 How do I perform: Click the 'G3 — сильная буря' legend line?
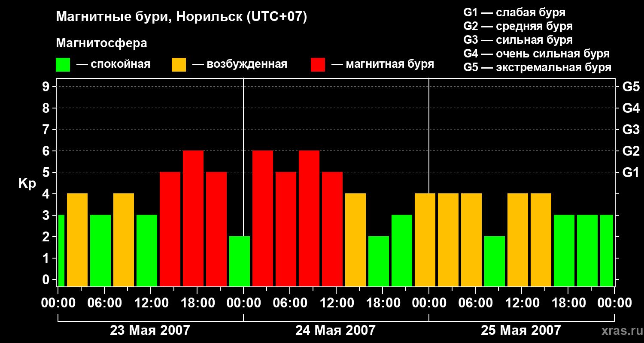coord(518,40)
